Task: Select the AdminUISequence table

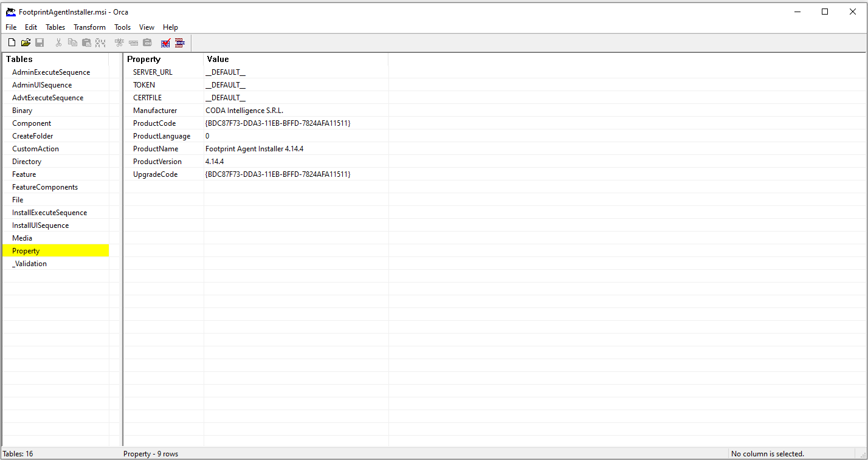Action: [x=56, y=85]
